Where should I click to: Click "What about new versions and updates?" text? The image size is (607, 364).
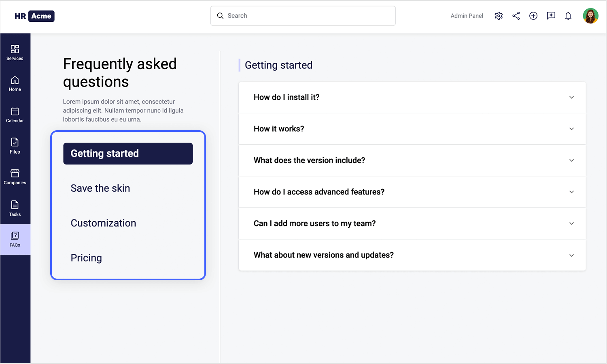[323, 255]
